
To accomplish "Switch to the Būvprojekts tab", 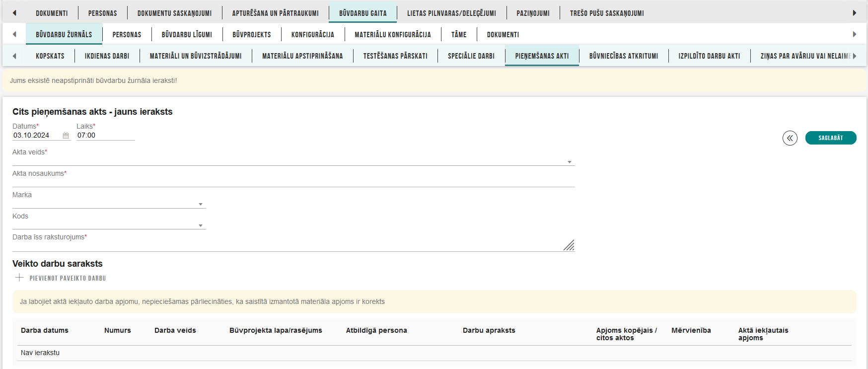I will (252, 34).
